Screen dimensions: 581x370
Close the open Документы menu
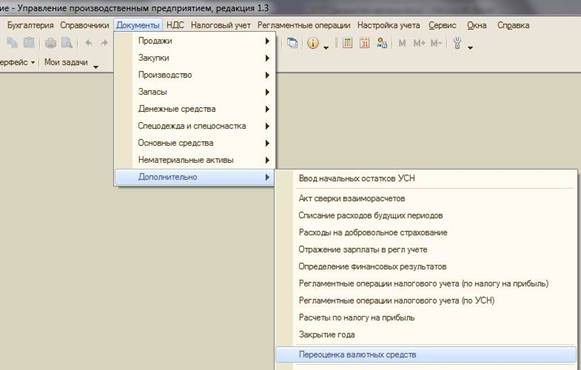(138, 26)
